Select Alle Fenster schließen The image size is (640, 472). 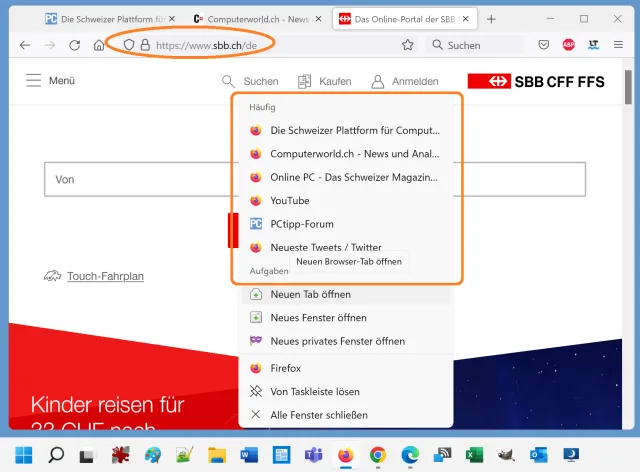click(345, 415)
